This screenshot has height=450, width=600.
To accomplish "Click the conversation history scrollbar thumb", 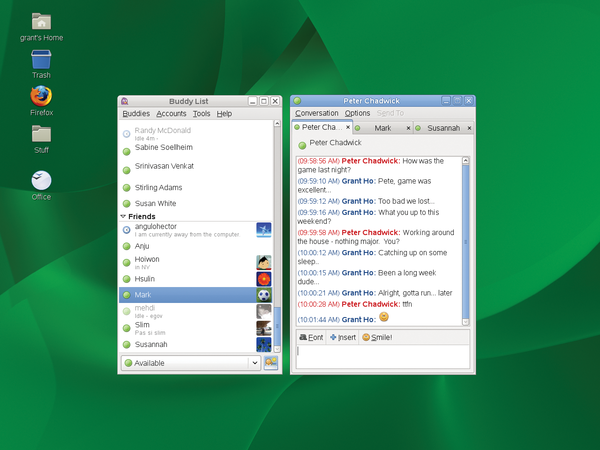I will (466, 241).
